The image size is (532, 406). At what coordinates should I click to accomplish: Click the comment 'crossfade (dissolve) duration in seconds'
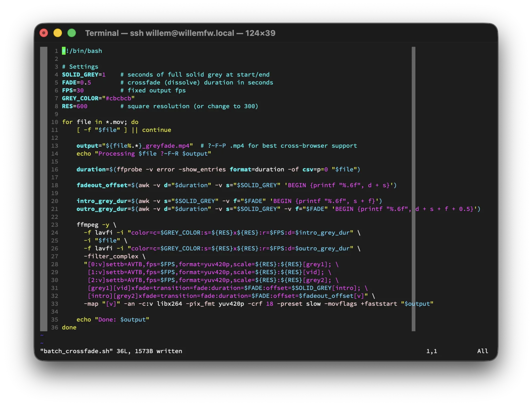click(x=200, y=83)
